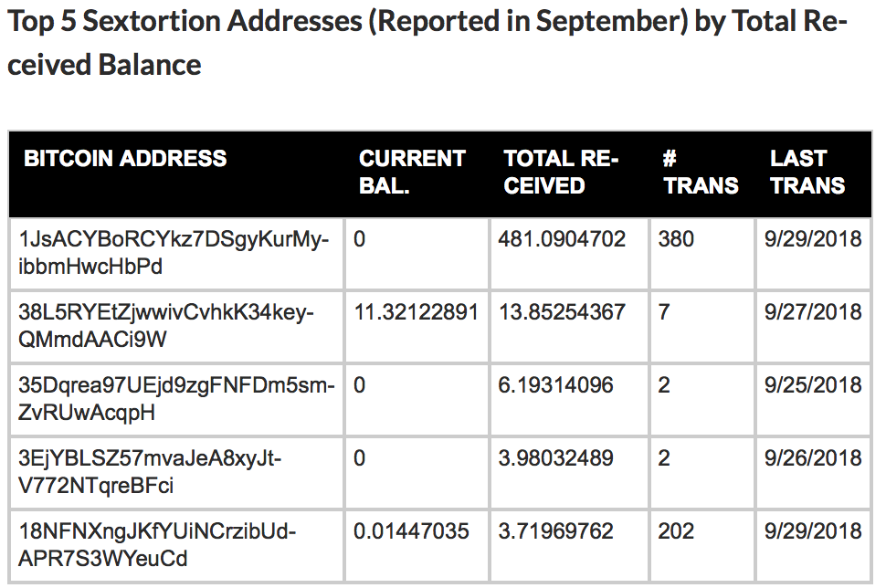This screenshot has height=588, width=886.
Task: Click the BITCOIN ADDRESS column header
Action: tap(125, 159)
